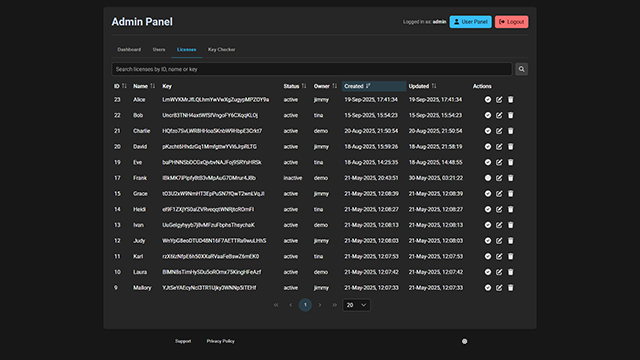Delete the Bob license
640x360 pixels.
[511, 115]
